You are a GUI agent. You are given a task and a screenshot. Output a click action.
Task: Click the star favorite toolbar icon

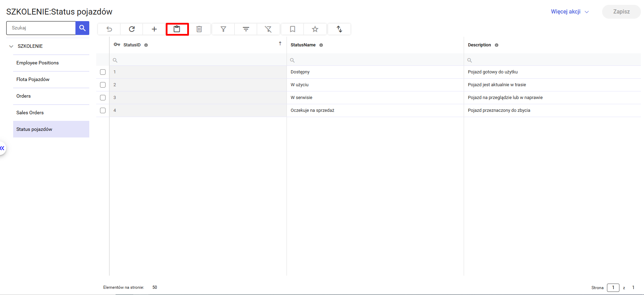(x=315, y=29)
